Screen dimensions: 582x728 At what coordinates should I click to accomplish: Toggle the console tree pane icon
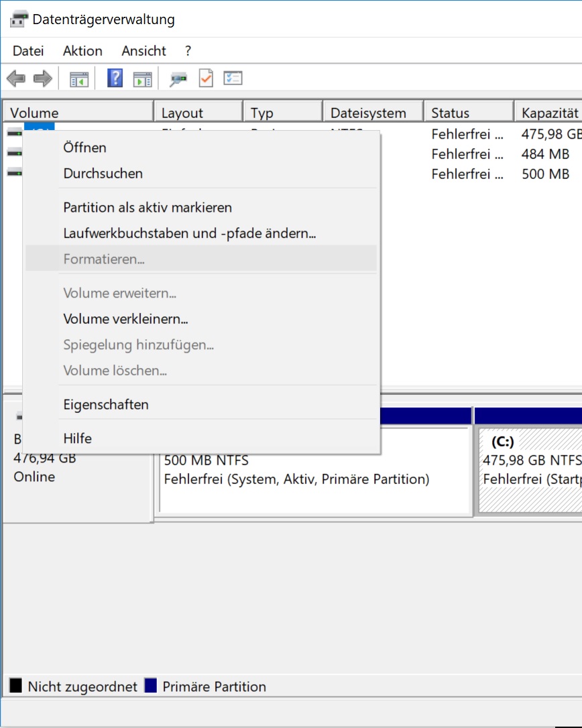[x=79, y=79]
